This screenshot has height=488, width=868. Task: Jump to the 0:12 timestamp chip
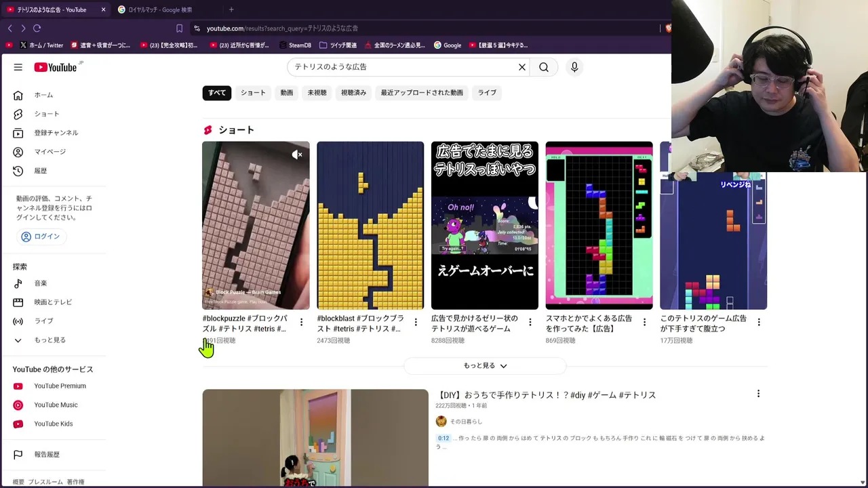443,439
